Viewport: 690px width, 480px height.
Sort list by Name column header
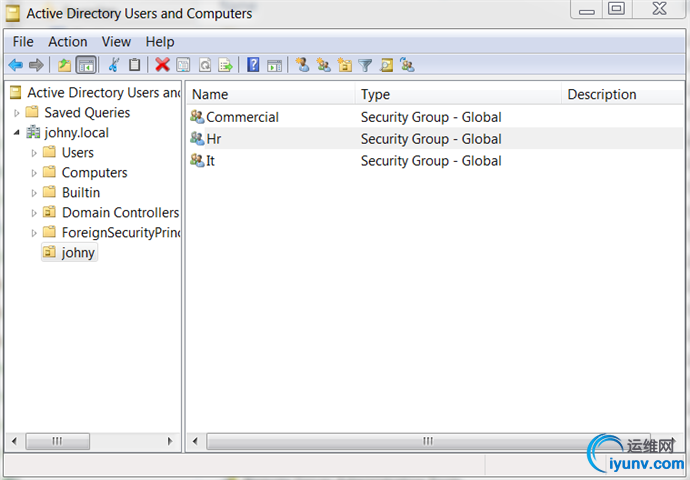point(271,94)
